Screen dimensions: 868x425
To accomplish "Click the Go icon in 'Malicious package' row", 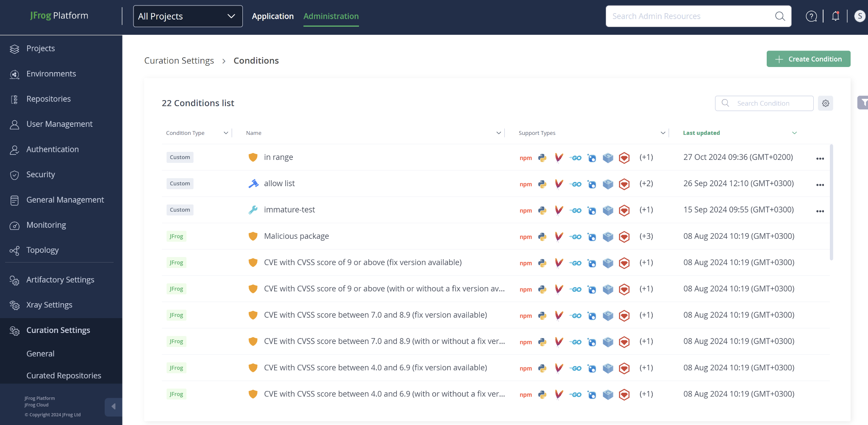I will pyautogui.click(x=575, y=237).
